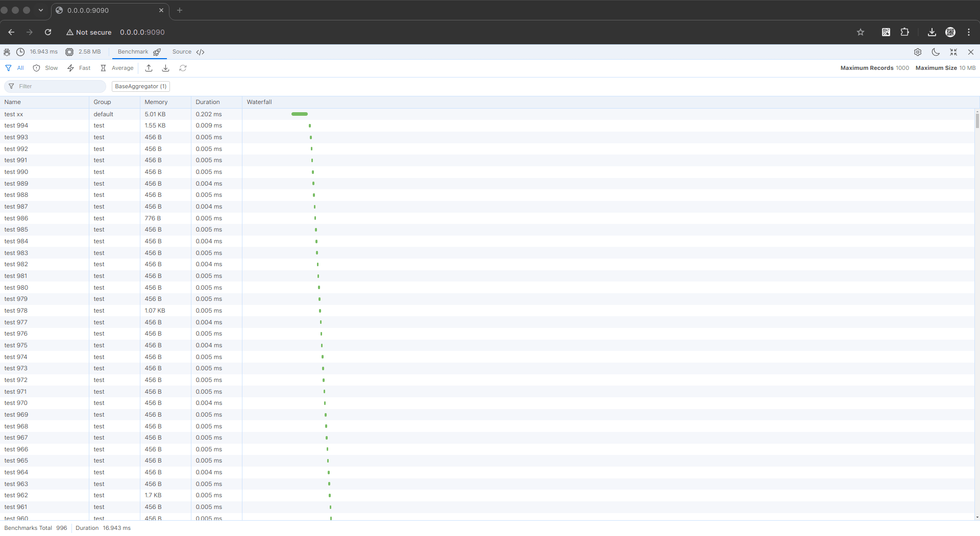The image size is (980, 536).
Task: Click Duration 16.943 ms in status bar
Action: [x=103, y=528]
